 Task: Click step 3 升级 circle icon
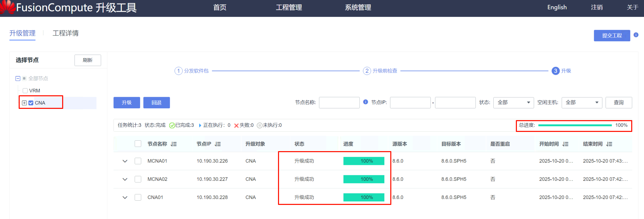coord(555,71)
